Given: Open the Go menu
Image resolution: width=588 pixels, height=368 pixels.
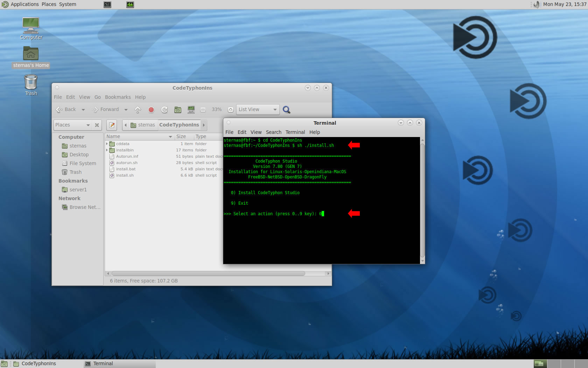Looking at the screenshot, I should click(98, 97).
